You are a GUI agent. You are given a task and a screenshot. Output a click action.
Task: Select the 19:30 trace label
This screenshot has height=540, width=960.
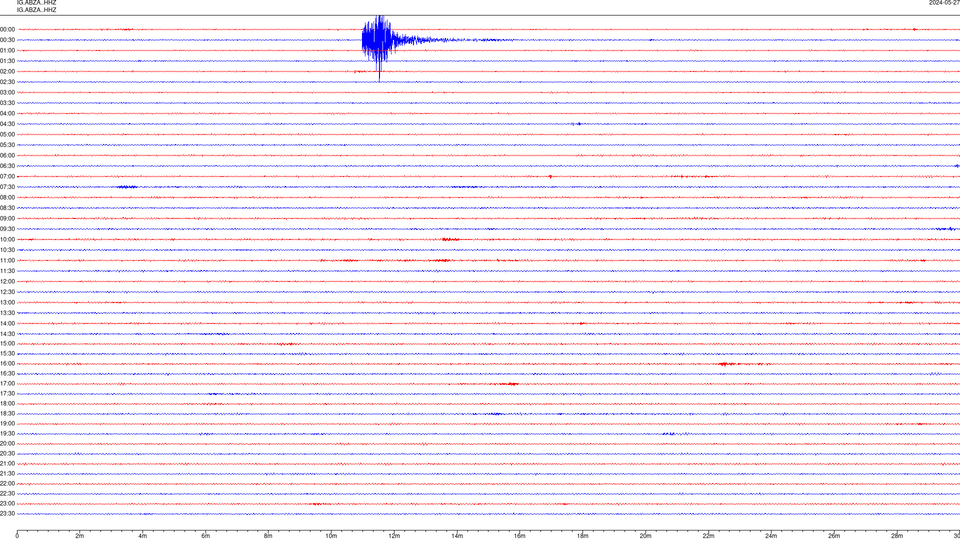point(7,433)
